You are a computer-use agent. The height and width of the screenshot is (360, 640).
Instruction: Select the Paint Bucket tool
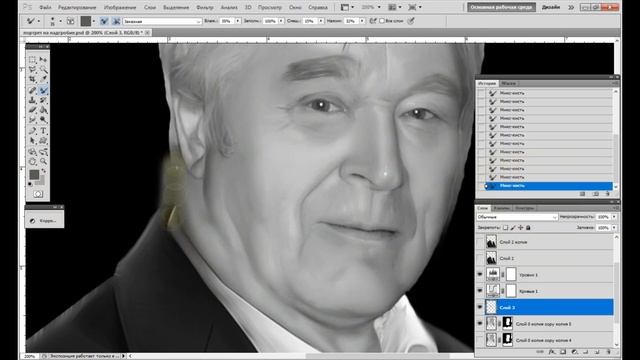(x=43, y=110)
